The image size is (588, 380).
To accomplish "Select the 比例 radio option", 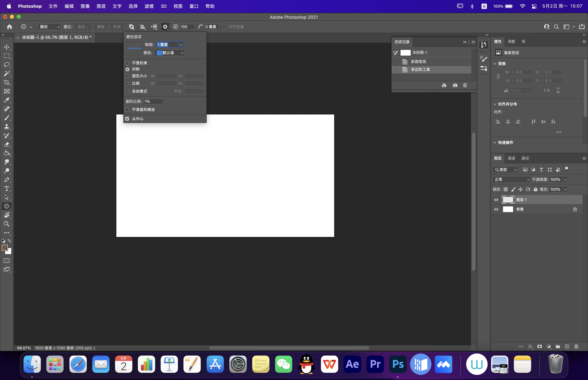I will click(x=127, y=84).
